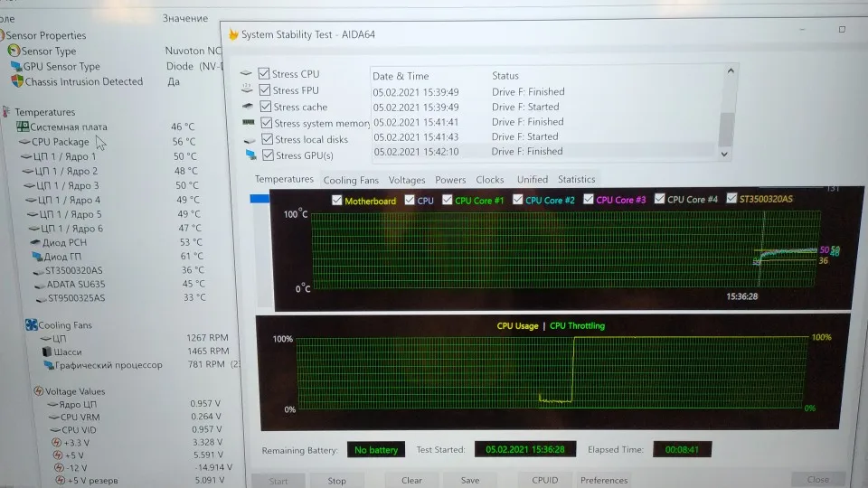Toggle the CPU Core #2 graph checkbox

517,199
